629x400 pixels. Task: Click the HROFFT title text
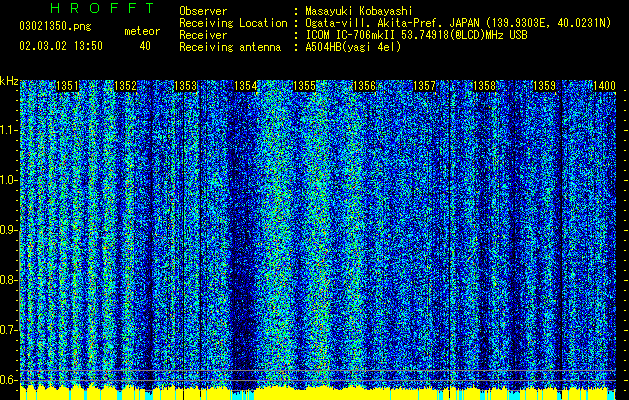click(x=103, y=8)
